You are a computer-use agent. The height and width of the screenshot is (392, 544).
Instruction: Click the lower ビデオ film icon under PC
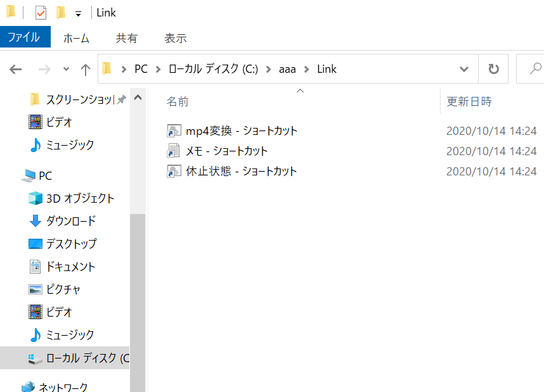point(36,312)
